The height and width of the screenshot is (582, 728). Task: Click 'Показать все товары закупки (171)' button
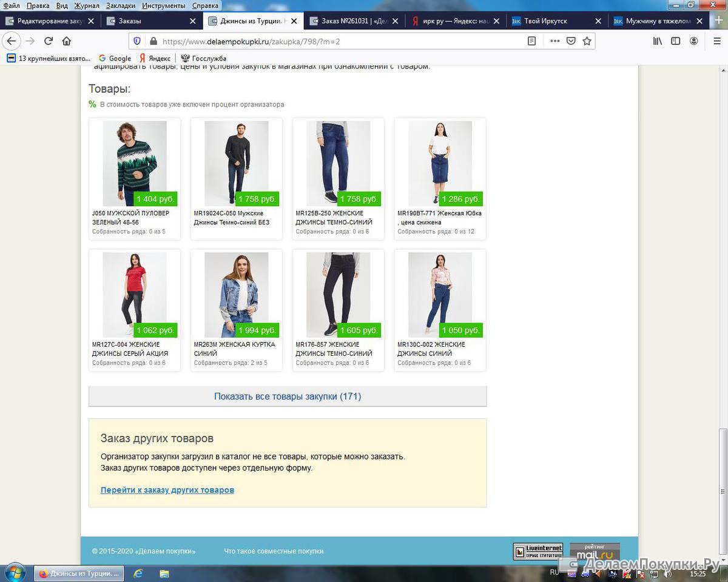pos(288,396)
